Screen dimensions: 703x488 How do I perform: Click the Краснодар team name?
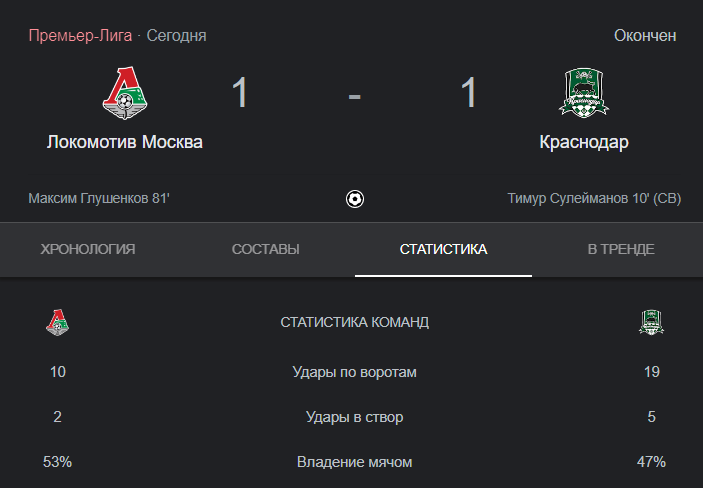pyautogui.click(x=584, y=142)
